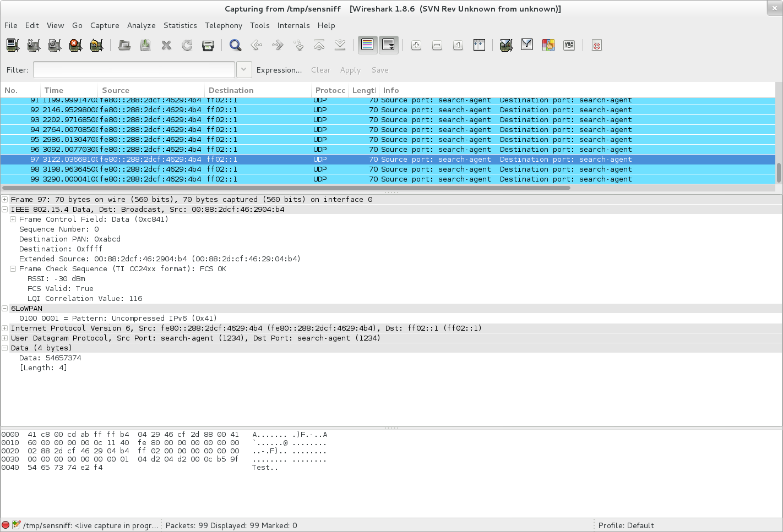
Task: Click the start new capture icon
Action: tap(55, 45)
